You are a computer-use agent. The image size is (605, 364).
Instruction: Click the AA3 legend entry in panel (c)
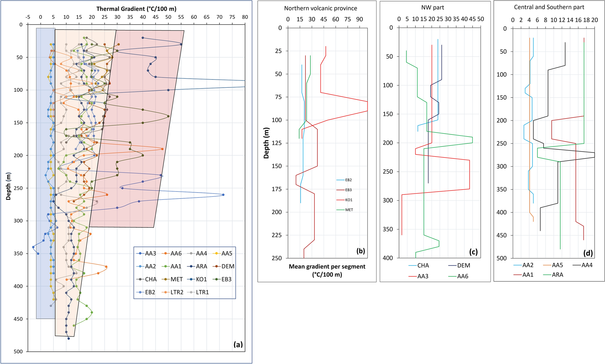(419, 276)
